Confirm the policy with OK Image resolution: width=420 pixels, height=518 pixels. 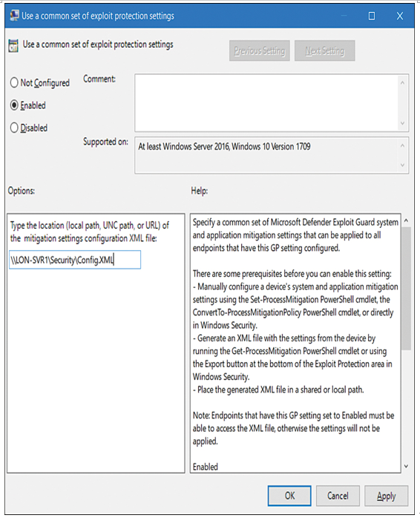click(x=289, y=496)
